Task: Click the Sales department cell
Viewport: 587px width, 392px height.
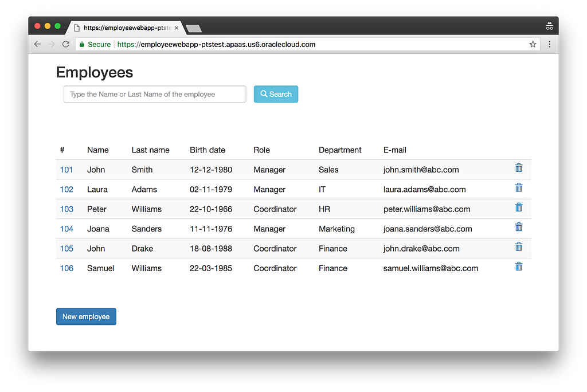Action: tap(328, 170)
